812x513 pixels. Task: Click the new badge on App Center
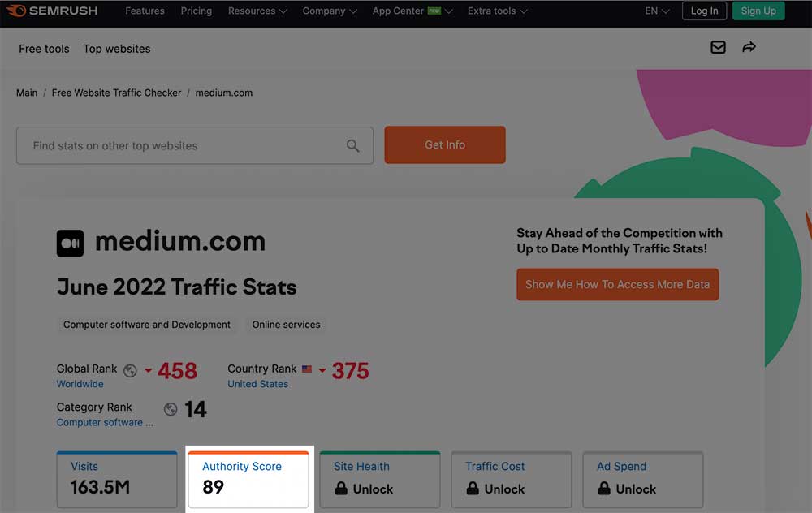click(x=434, y=11)
